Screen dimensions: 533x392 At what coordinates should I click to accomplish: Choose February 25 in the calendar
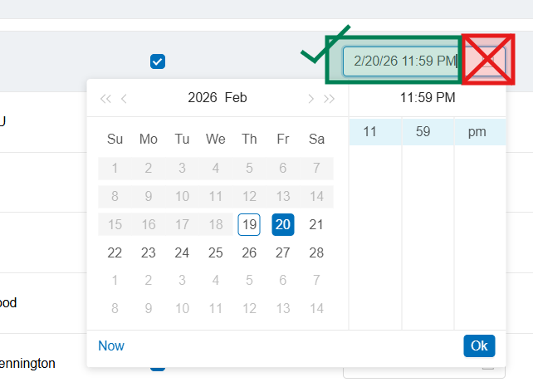click(216, 253)
